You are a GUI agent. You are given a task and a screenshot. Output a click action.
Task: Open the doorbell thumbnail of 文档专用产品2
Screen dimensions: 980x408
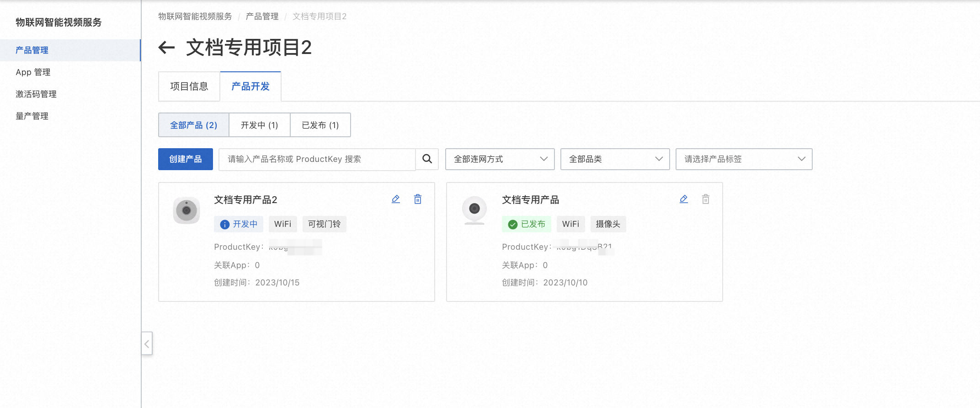186,210
